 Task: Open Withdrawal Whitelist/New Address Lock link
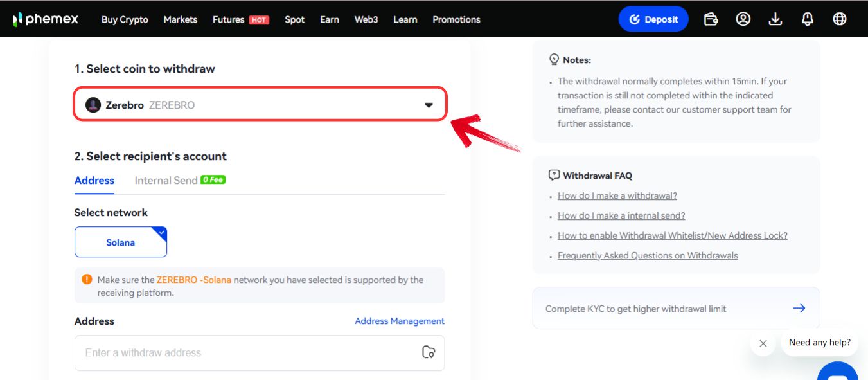pyautogui.click(x=673, y=235)
